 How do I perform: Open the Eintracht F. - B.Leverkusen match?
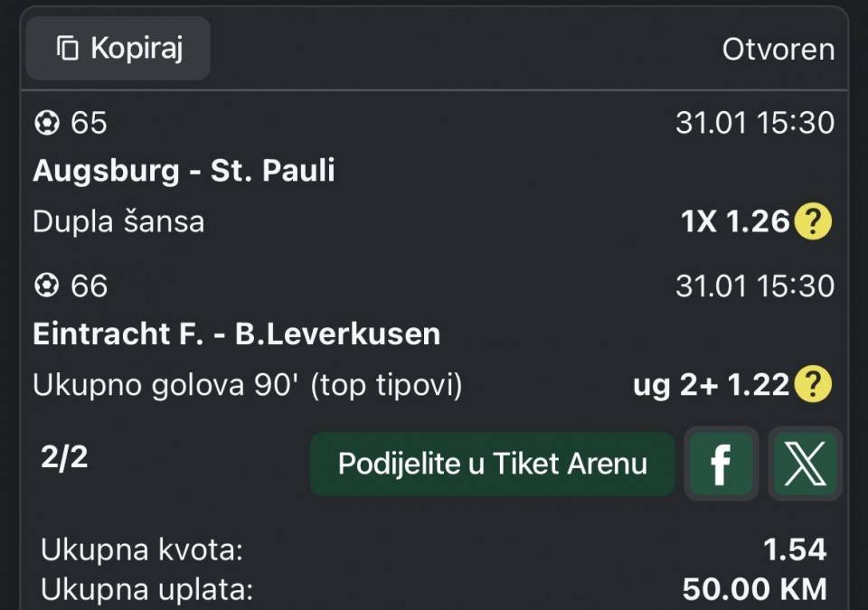click(236, 334)
